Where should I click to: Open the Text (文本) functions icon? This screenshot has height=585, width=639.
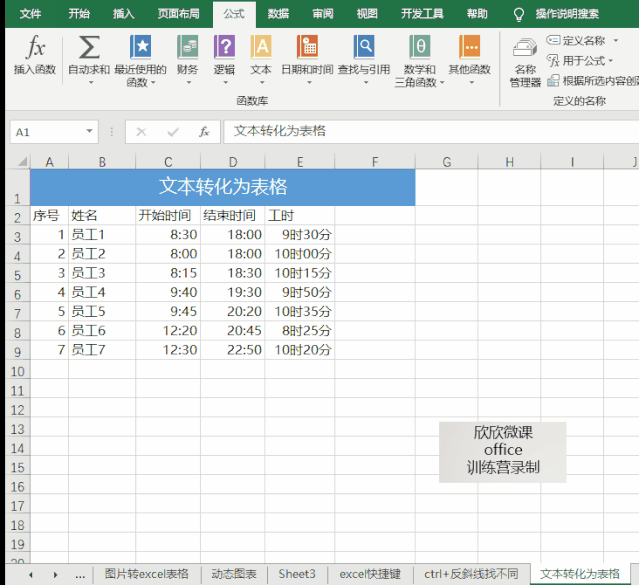click(261, 46)
